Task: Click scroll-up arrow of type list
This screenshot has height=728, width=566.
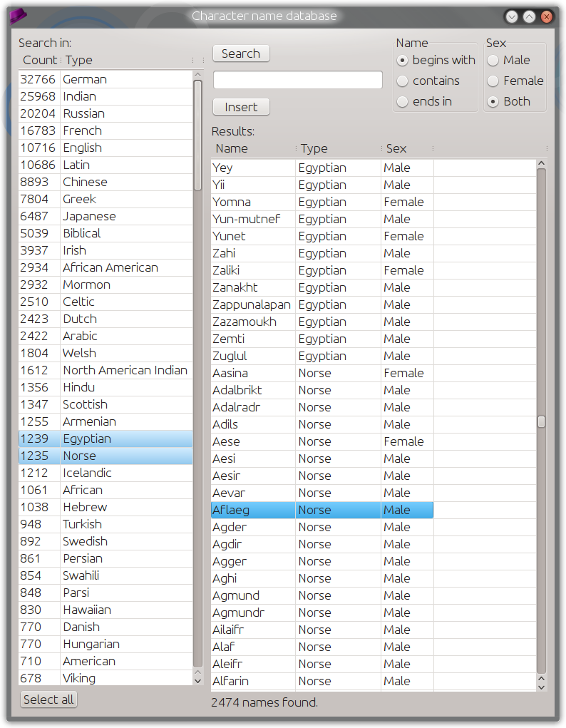Action: tap(197, 75)
